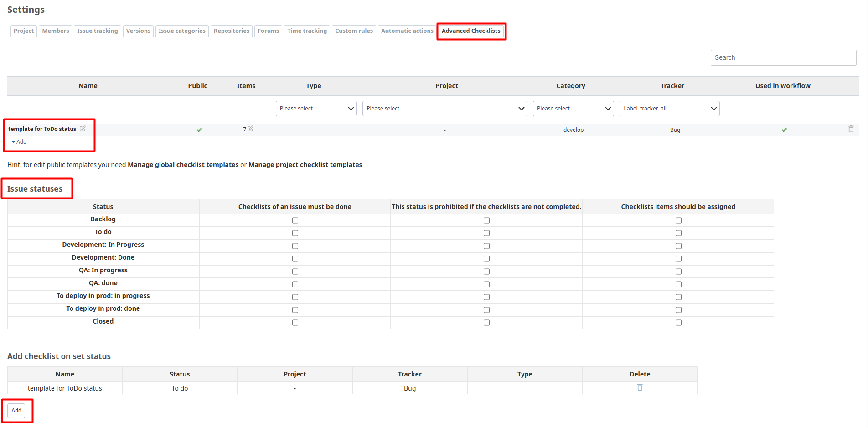Viewport: 868px width, 428px height.
Task: Delete the template for ToDo status row
Action: coord(851,129)
